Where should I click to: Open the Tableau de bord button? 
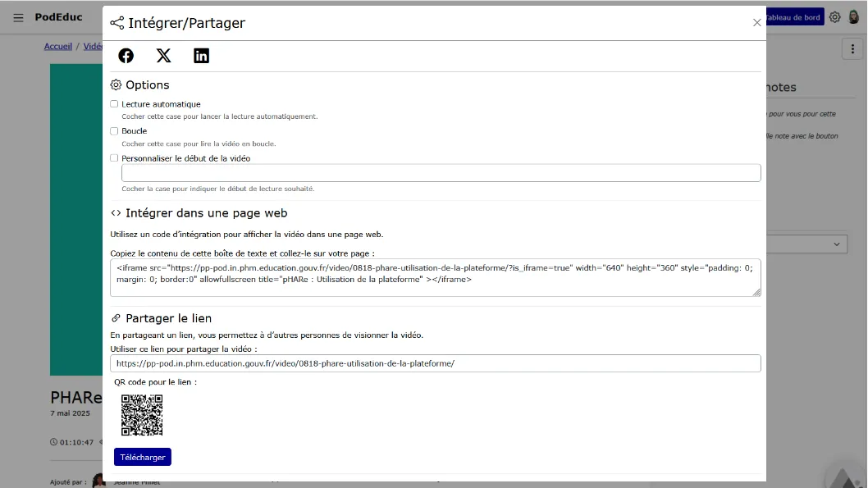pyautogui.click(x=794, y=17)
